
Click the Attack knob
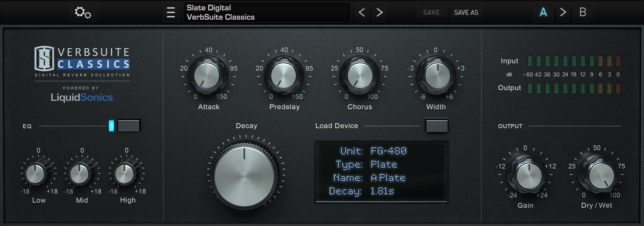207,75
